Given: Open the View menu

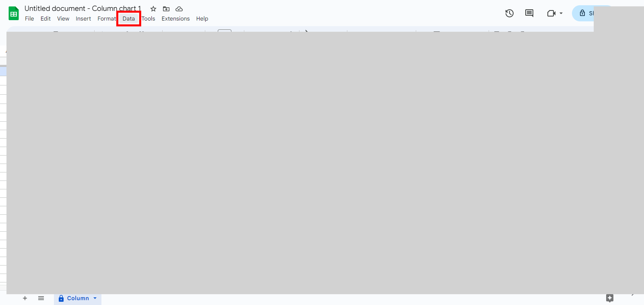Looking at the screenshot, I should click(x=63, y=19).
